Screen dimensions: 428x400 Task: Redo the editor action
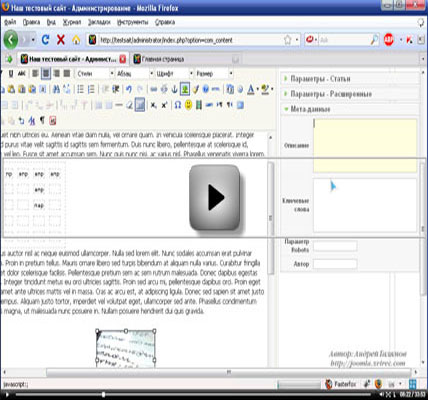point(140,89)
